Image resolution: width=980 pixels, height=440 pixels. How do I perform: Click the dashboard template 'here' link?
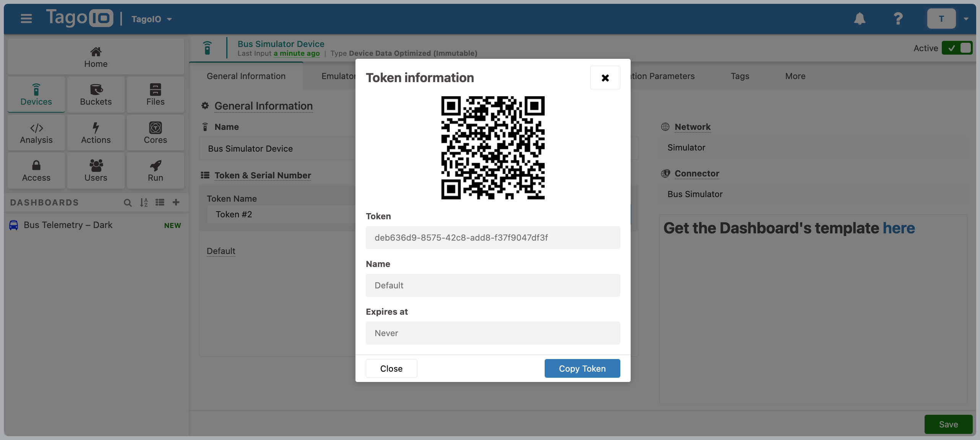pos(899,228)
